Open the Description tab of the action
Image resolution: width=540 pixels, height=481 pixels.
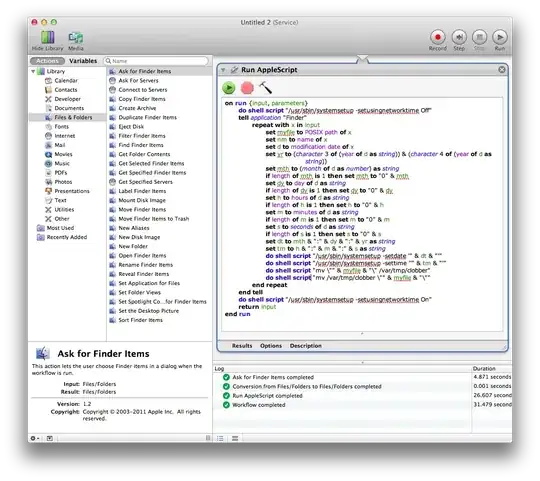[x=305, y=346]
